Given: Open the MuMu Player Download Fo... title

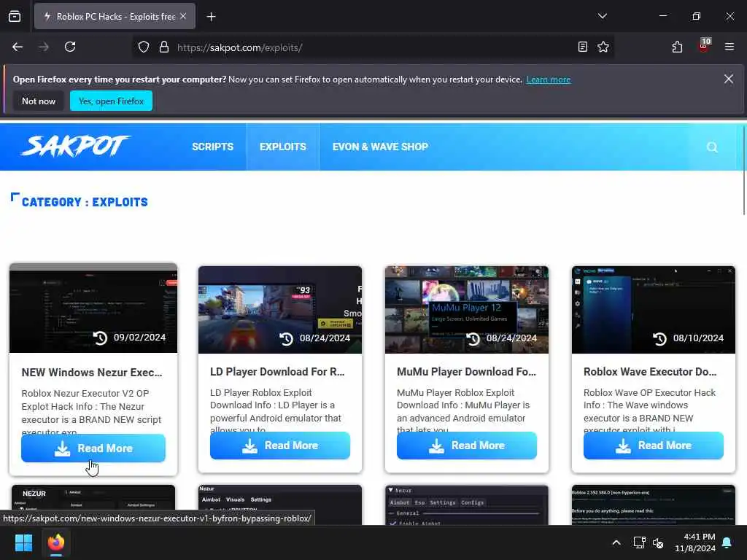Looking at the screenshot, I should point(466,372).
